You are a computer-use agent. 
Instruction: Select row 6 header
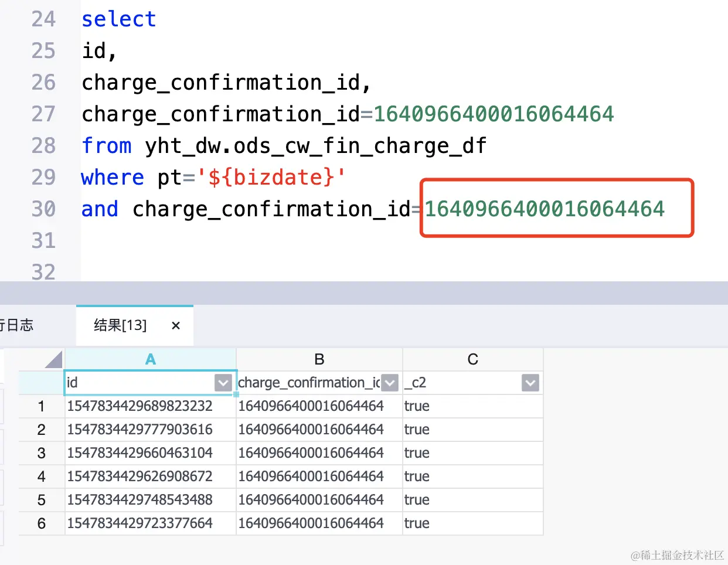click(x=42, y=523)
